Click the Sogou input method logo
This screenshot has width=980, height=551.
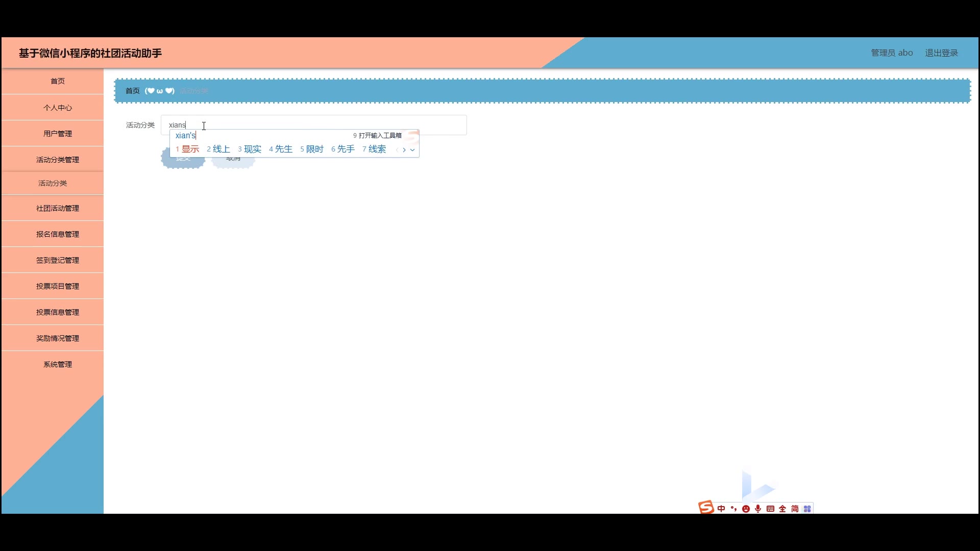point(706,507)
